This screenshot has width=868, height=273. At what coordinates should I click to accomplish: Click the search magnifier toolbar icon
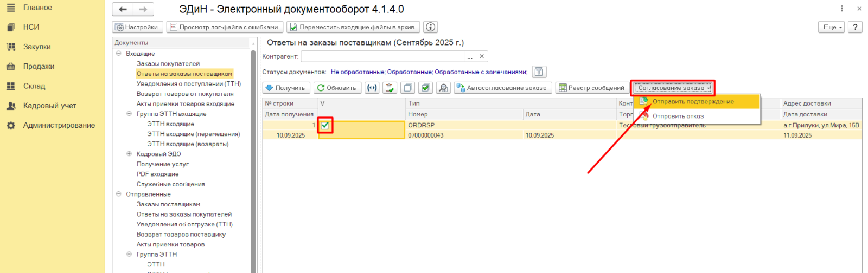tap(443, 88)
